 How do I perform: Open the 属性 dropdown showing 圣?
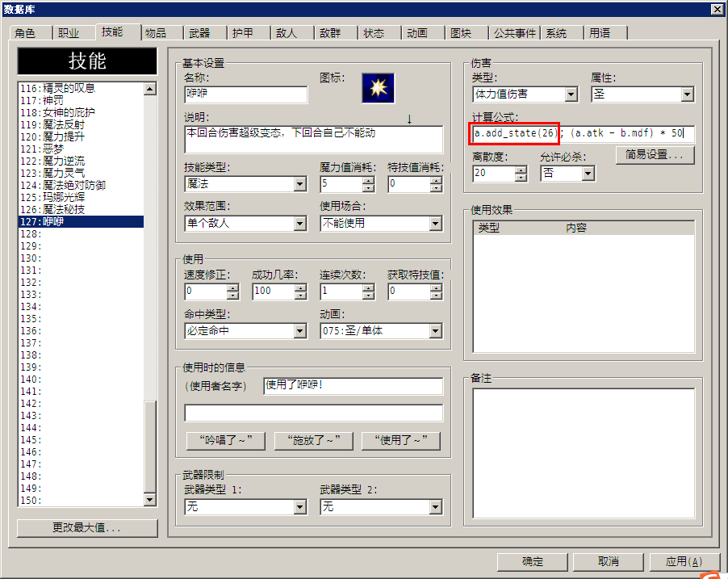coord(642,94)
